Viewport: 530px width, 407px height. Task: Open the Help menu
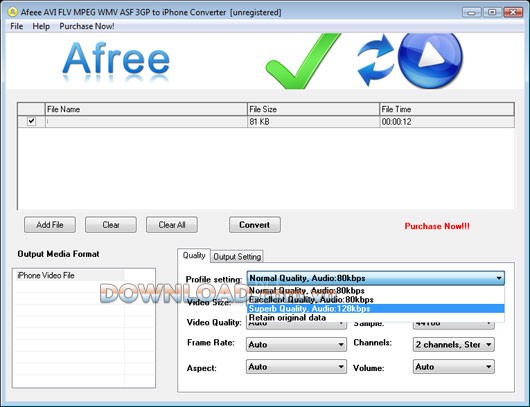point(41,26)
